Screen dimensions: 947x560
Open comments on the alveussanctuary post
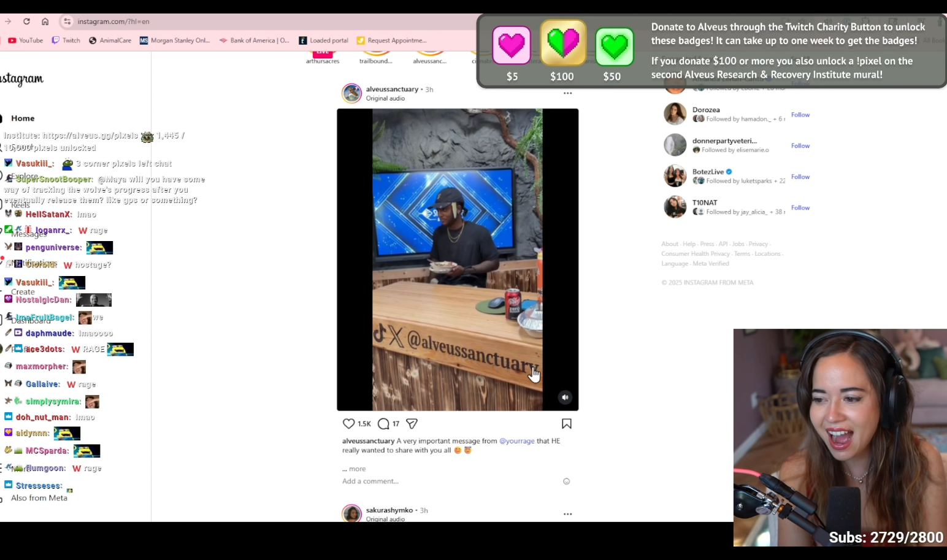(383, 424)
